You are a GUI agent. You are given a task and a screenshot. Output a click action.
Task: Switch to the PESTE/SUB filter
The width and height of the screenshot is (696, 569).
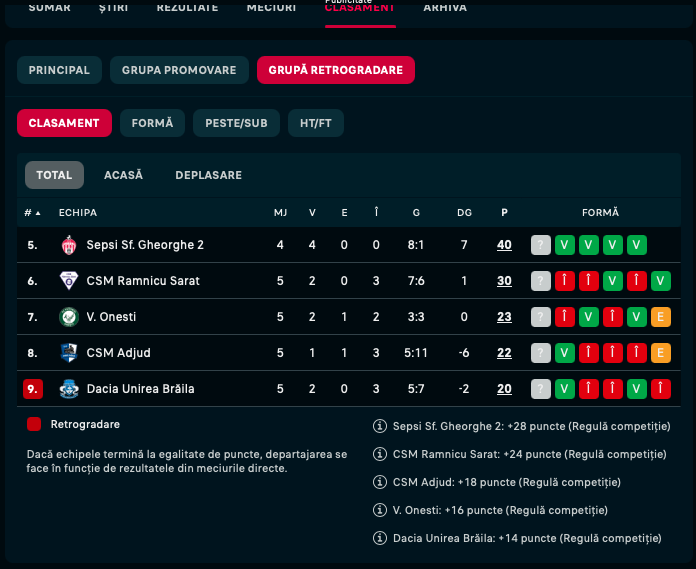(x=236, y=123)
